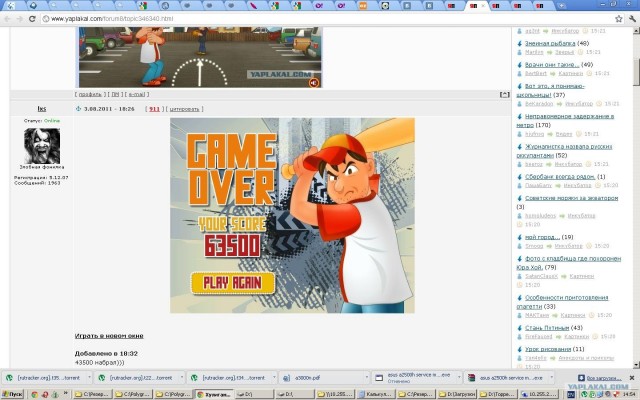Image resolution: width=640 pixels, height=400 pixels.
Task: Click new-post arrow icon beside 'Зимняя рыбалка'
Action: point(520,44)
